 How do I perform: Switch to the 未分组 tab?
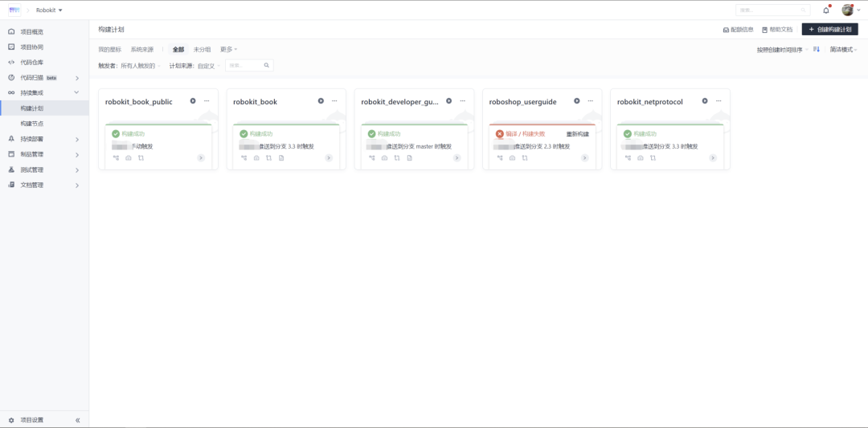pyautogui.click(x=202, y=50)
